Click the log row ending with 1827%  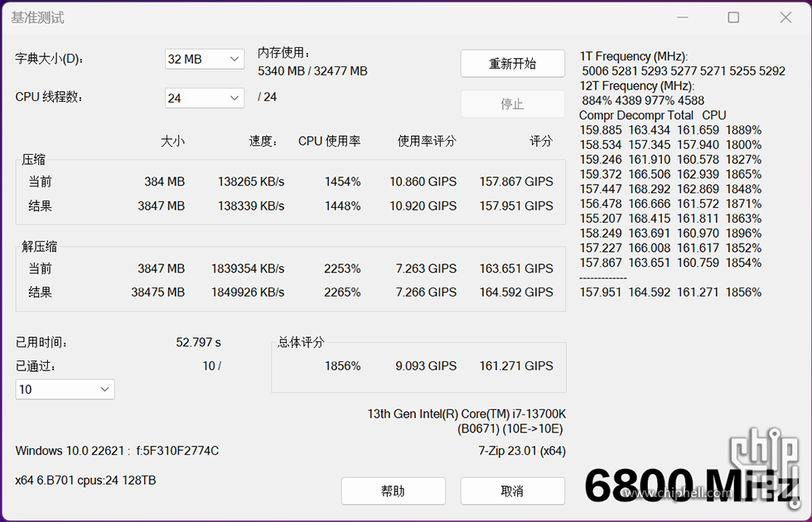(670, 159)
